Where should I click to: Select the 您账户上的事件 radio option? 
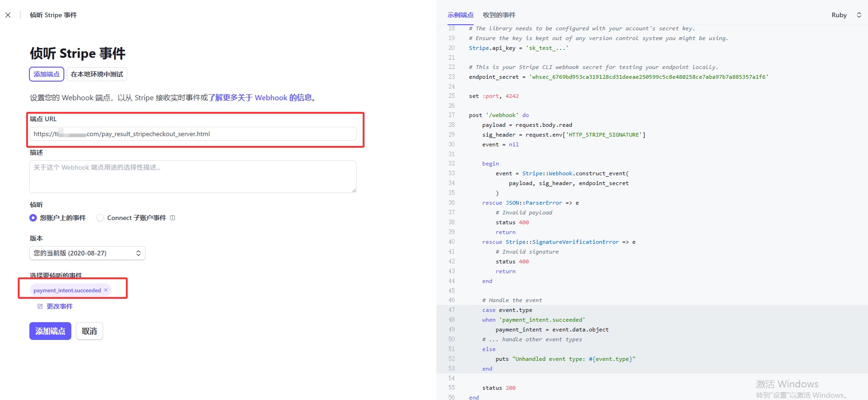pos(33,218)
